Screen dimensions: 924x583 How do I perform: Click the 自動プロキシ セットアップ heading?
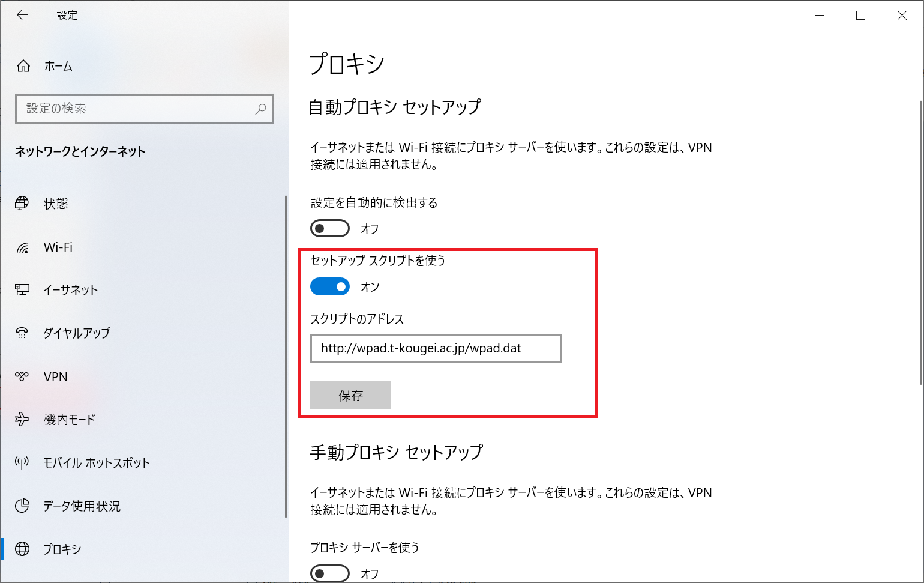tap(395, 107)
